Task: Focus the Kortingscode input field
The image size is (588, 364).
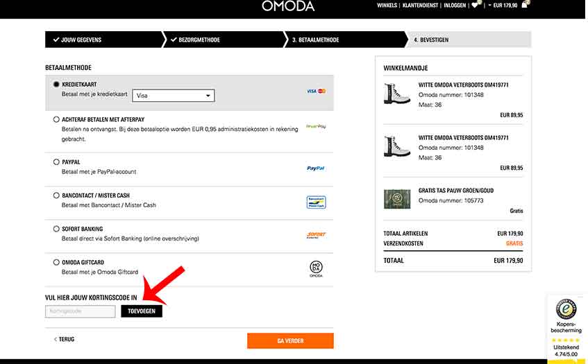Action: pyautogui.click(x=81, y=312)
